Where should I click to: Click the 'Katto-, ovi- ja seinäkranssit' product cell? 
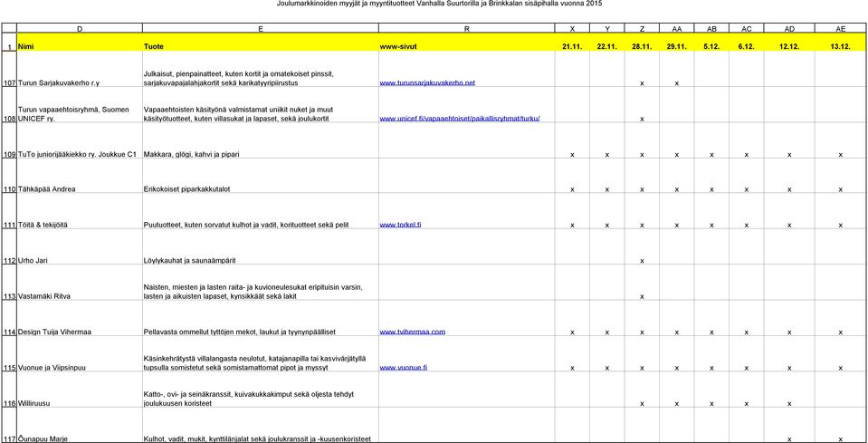click(260, 390)
